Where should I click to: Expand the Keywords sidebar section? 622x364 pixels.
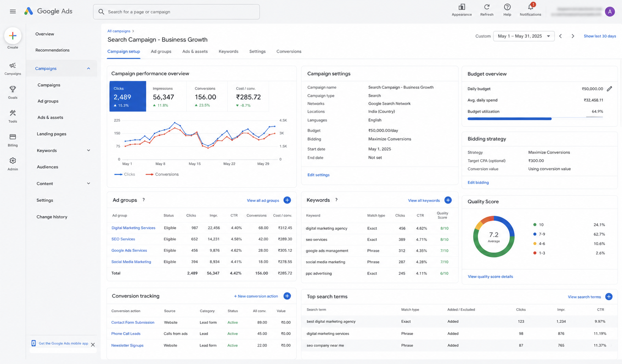[x=88, y=151]
